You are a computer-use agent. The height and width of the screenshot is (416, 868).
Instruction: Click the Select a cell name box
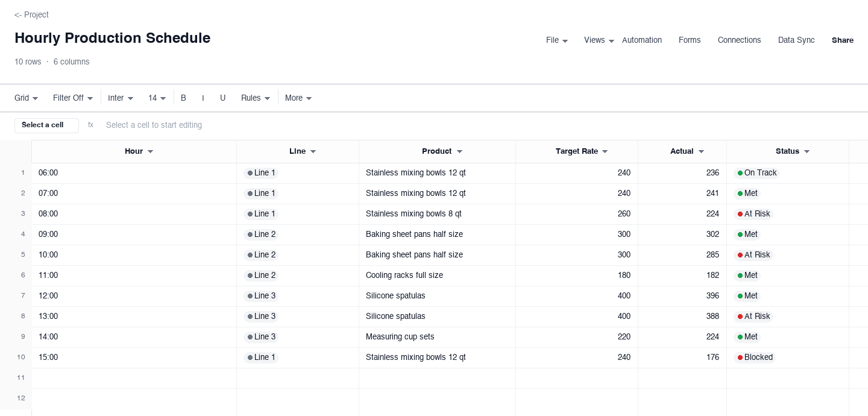46,125
